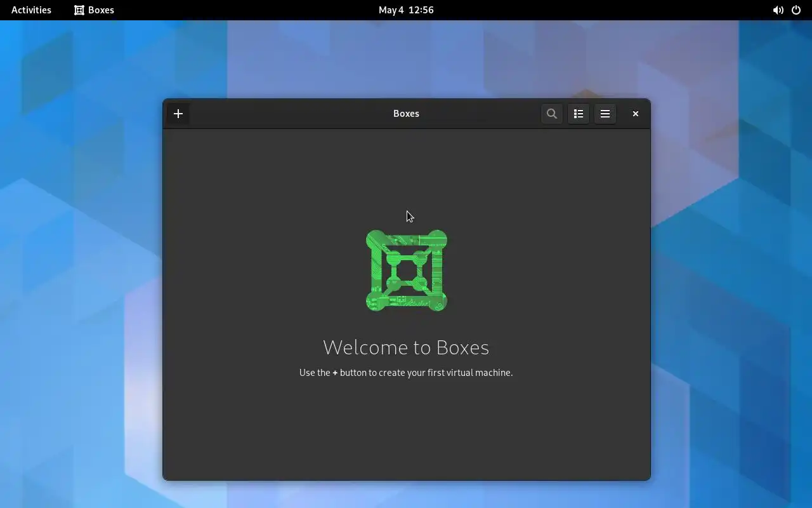This screenshot has height=508, width=812.
Task: Open the clock and calendar panel
Action: point(406,10)
